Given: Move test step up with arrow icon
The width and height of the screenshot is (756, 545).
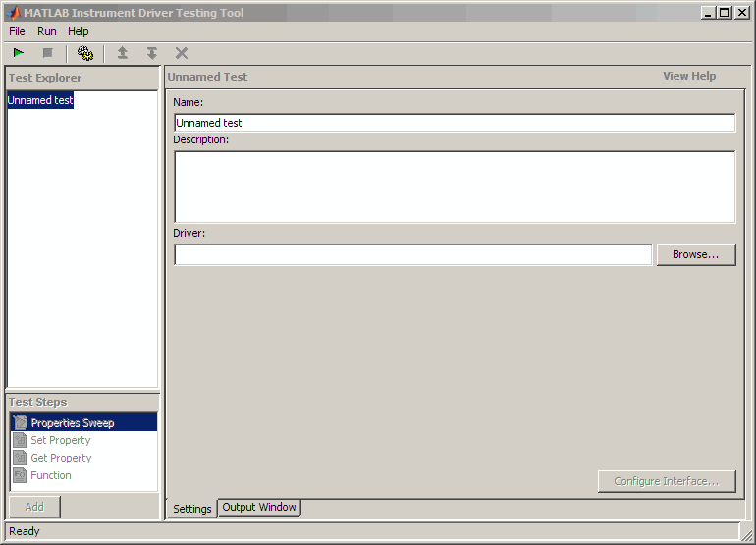Looking at the screenshot, I should pos(123,53).
